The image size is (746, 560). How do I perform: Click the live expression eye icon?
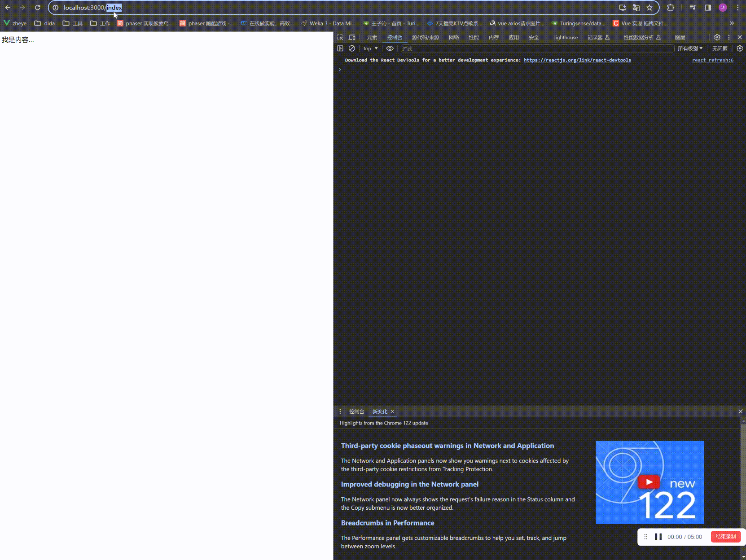pyautogui.click(x=390, y=48)
